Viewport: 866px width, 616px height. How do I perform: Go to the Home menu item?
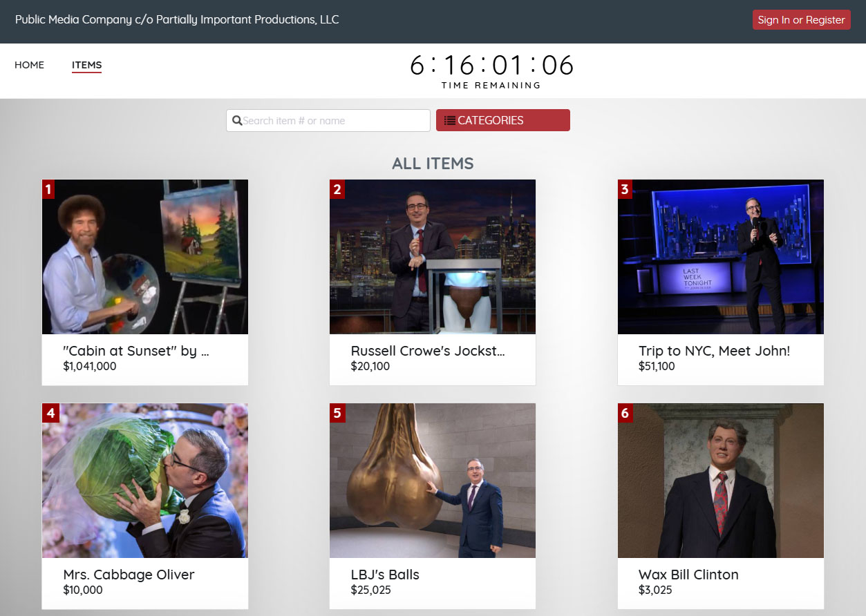coord(29,65)
